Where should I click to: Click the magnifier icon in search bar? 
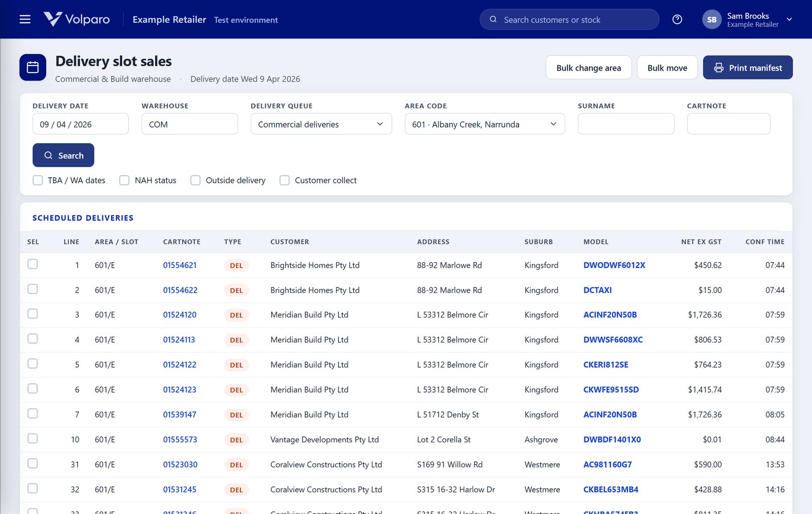(x=493, y=19)
